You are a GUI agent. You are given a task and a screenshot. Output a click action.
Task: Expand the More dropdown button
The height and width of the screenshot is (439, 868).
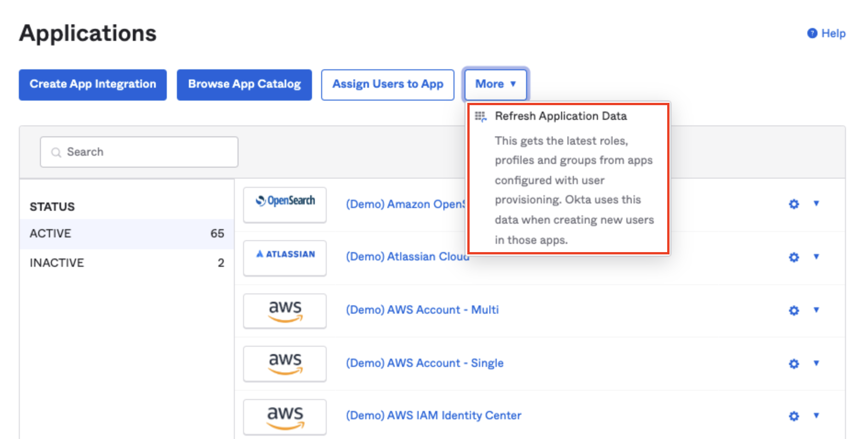pyautogui.click(x=495, y=84)
